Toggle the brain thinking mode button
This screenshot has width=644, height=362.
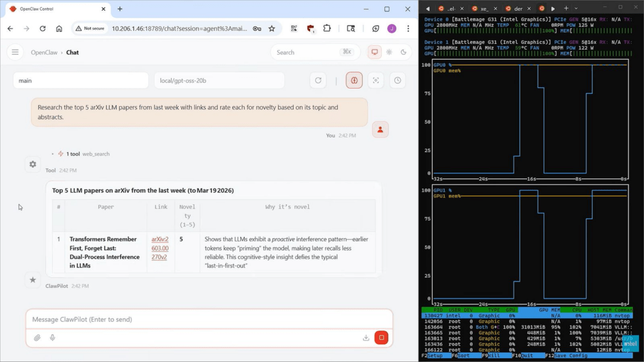click(x=354, y=80)
